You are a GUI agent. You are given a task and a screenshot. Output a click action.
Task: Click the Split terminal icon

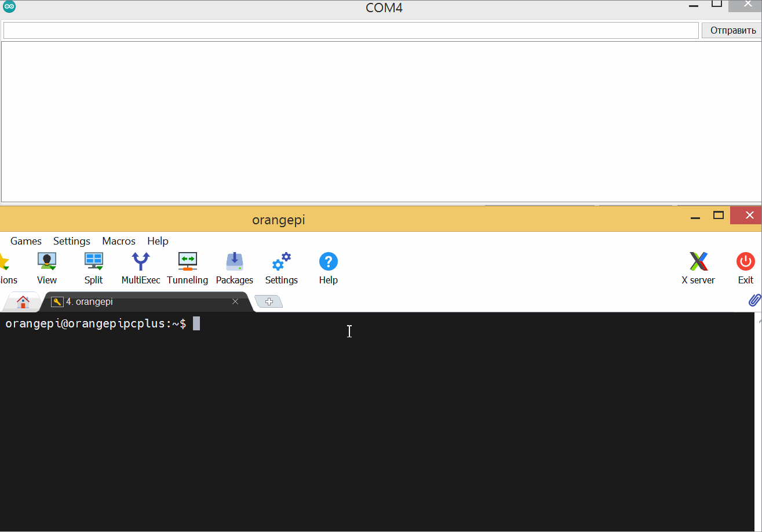coord(93,268)
